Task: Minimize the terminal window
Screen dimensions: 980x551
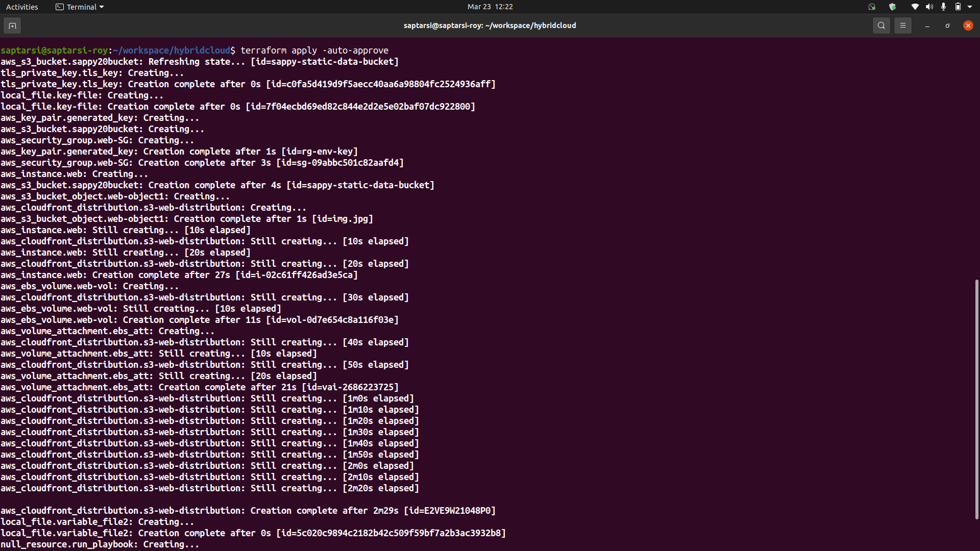Action: [x=927, y=26]
